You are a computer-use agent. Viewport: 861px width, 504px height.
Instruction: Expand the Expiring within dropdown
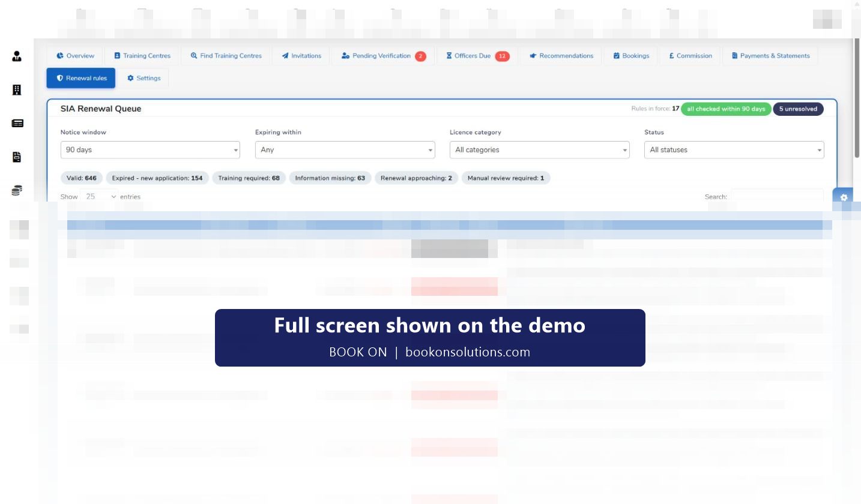pyautogui.click(x=345, y=150)
